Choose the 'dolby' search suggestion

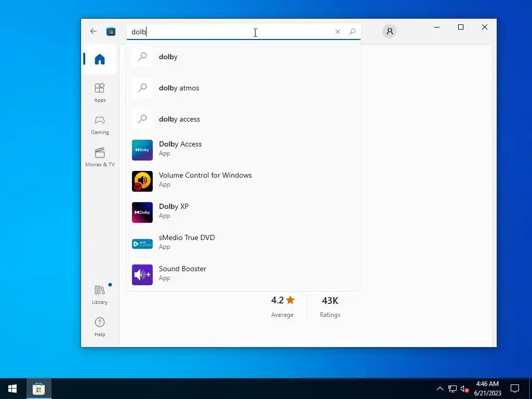pyautogui.click(x=244, y=57)
